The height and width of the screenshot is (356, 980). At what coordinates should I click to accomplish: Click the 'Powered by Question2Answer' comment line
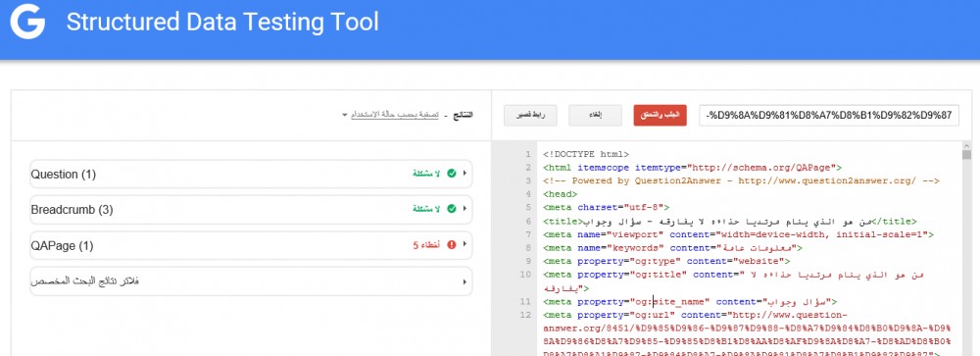[x=741, y=180]
